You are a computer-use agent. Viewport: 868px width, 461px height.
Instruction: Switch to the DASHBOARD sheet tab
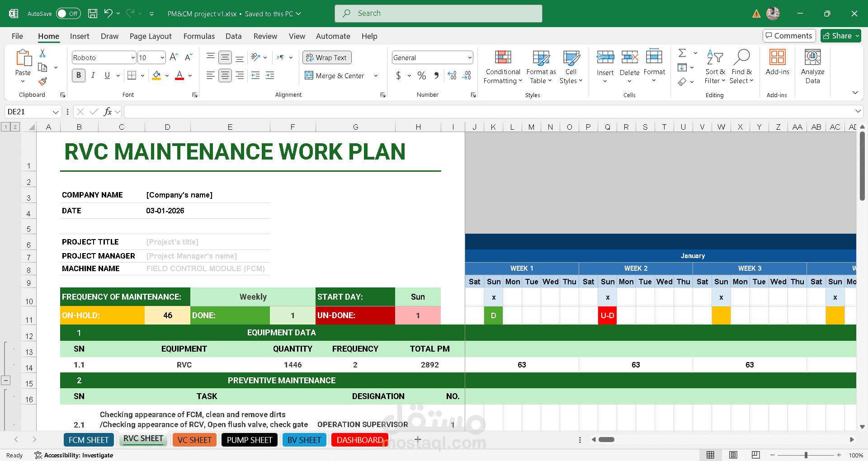(359, 440)
